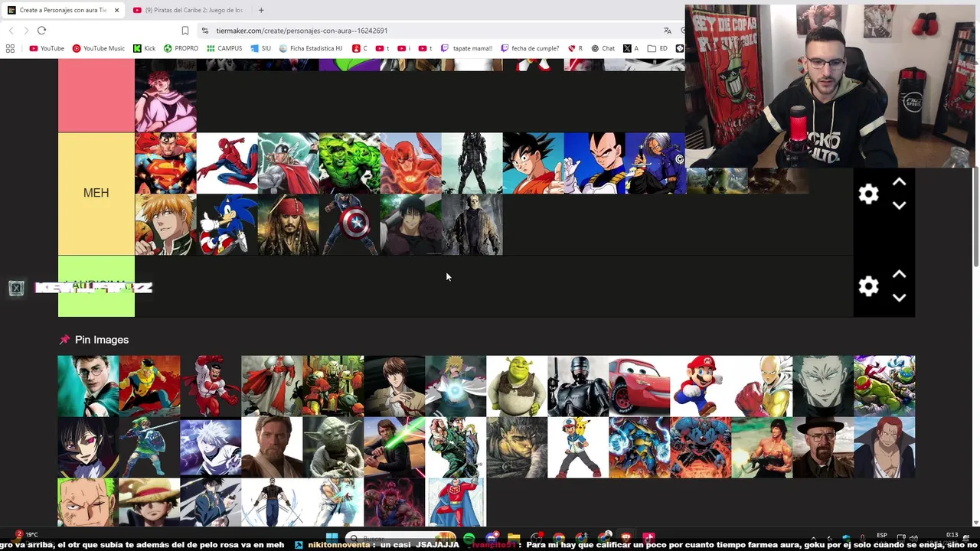Select Thor image in MEH tier
The height and width of the screenshot is (551, 980).
point(288,163)
